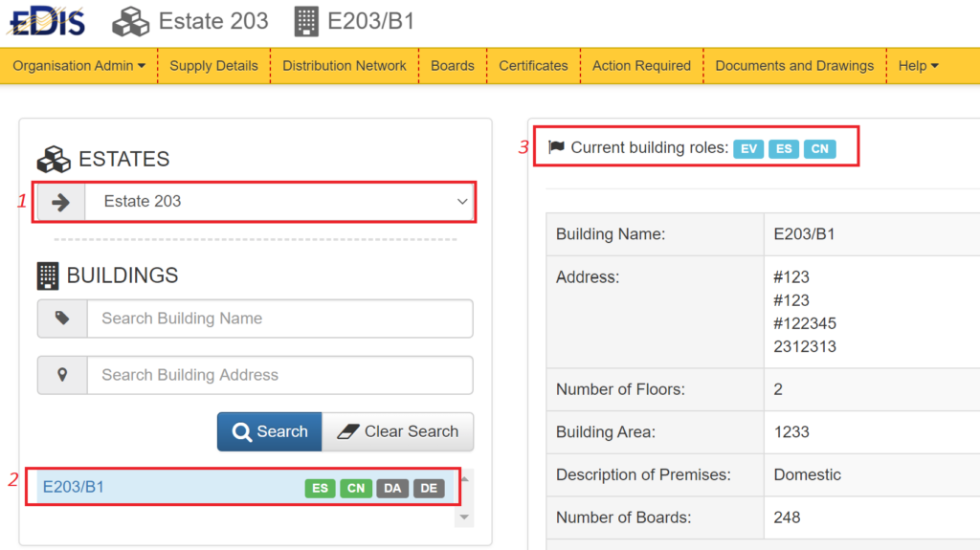This screenshot has height=550, width=980.
Task: Open the Distribution Network tab
Action: click(x=344, y=66)
